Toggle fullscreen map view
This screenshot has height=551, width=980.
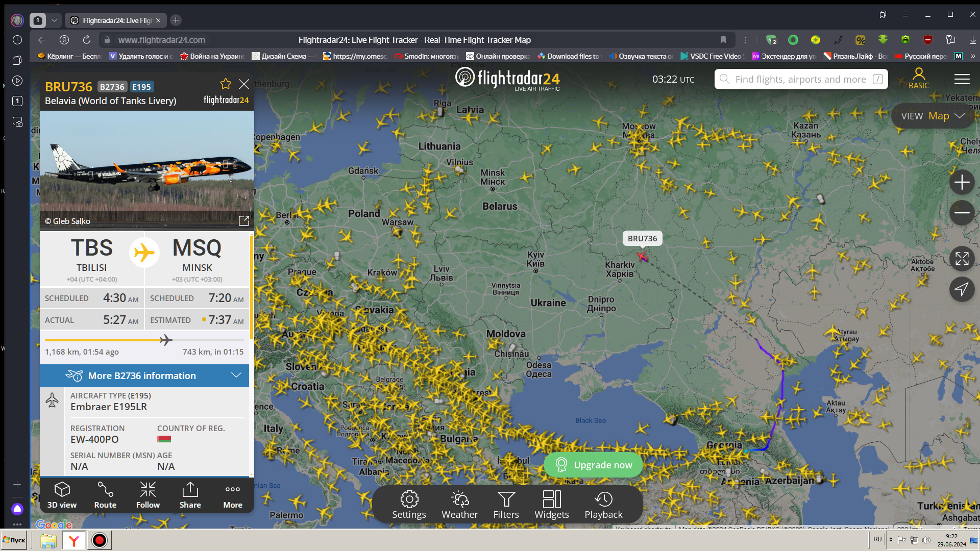[x=962, y=259]
